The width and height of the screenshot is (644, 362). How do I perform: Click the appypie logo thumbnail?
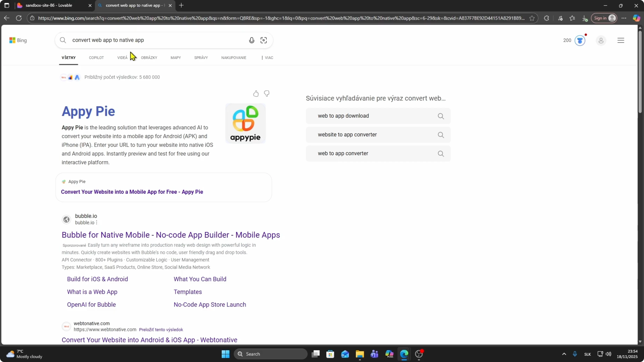pyautogui.click(x=246, y=123)
